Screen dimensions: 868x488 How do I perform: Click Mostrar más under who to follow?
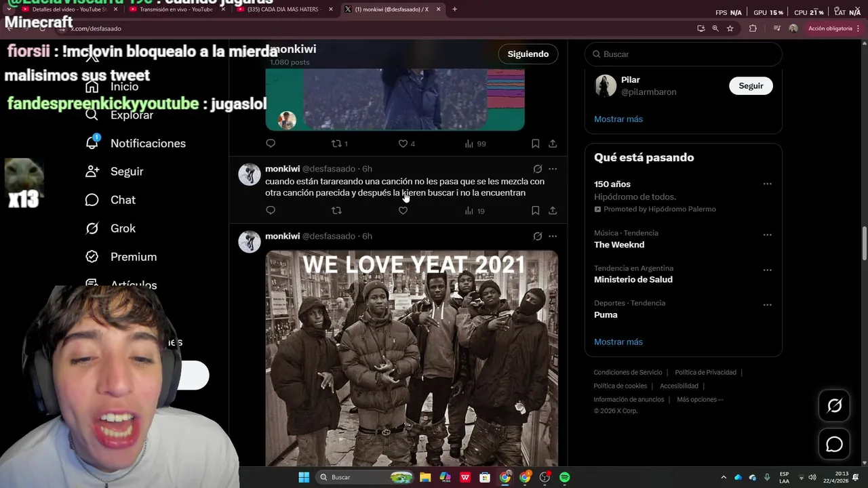(618, 119)
